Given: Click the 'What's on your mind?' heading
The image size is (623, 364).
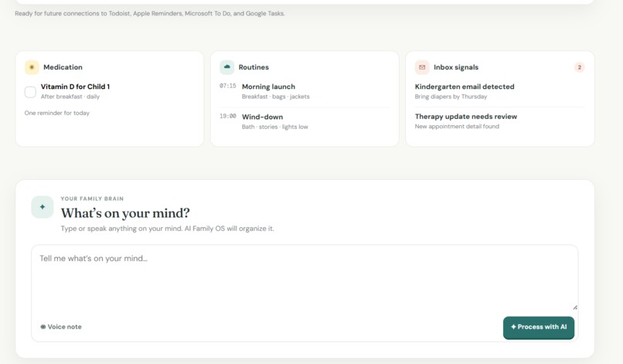Looking at the screenshot, I should tap(125, 213).
